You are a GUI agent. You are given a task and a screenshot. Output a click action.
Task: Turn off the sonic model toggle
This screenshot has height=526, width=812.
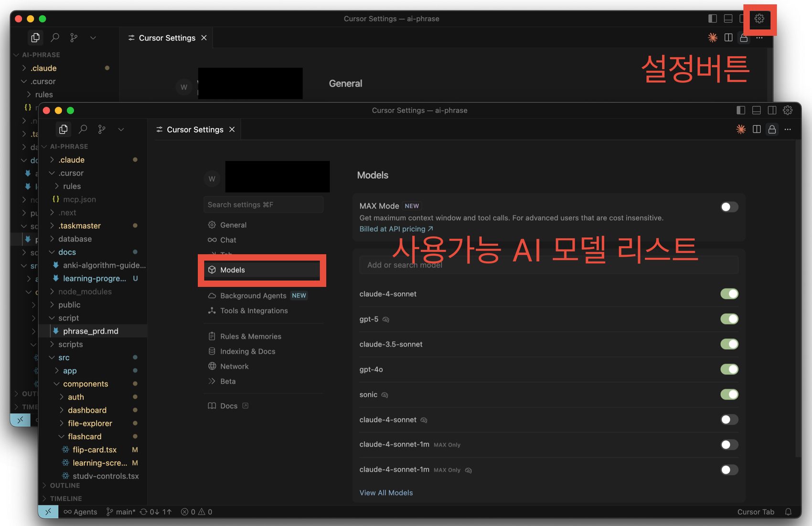pyautogui.click(x=729, y=394)
